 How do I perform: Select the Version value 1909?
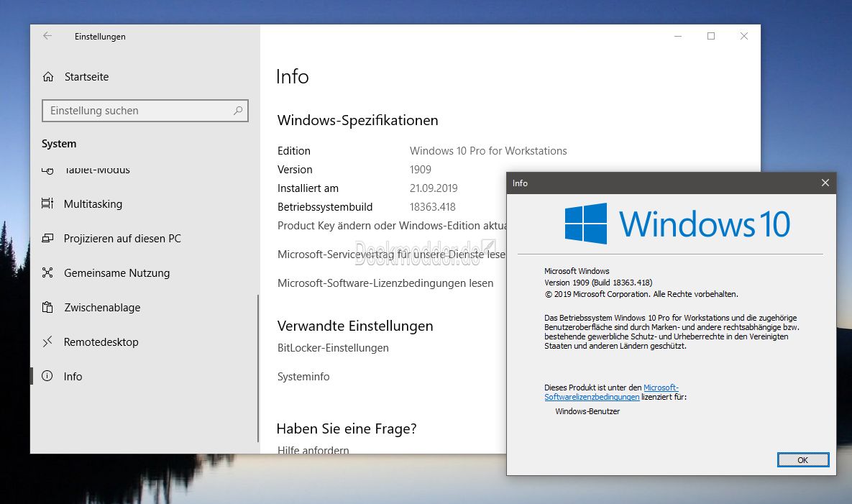[420, 170]
